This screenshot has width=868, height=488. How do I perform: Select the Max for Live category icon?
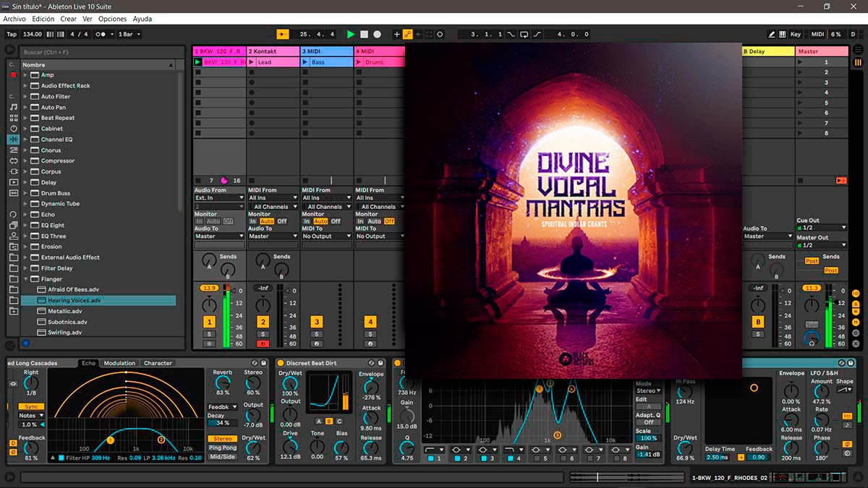(x=13, y=160)
